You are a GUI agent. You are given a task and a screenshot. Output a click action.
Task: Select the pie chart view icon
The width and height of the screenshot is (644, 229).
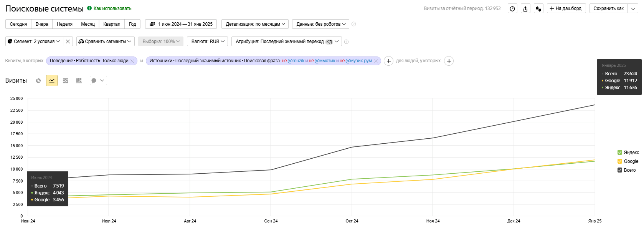(38, 81)
